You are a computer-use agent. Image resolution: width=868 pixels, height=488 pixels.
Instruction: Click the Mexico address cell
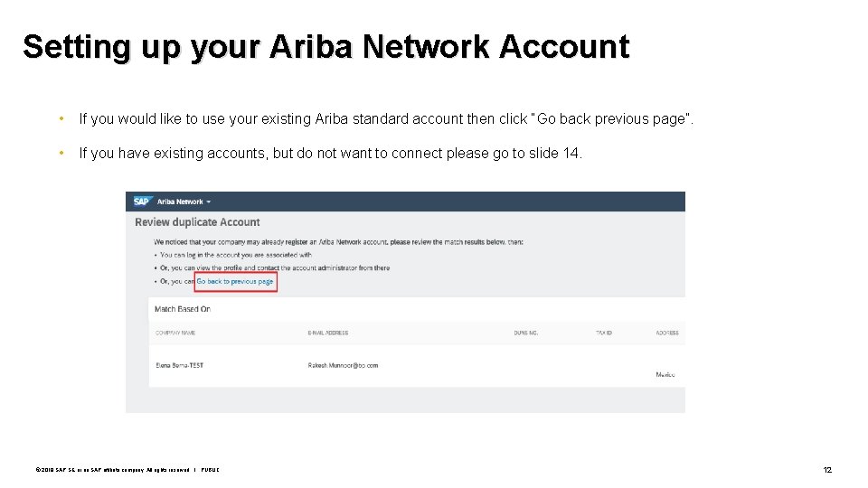[x=665, y=374]
